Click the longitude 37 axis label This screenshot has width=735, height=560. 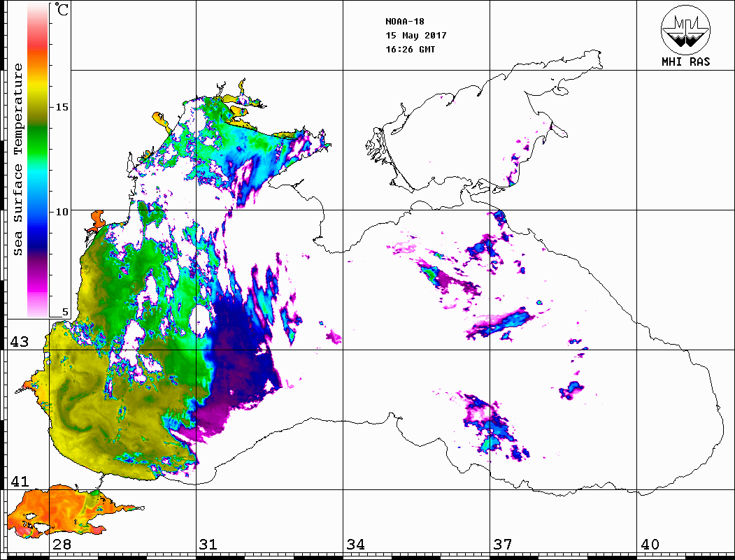[502, 544]
